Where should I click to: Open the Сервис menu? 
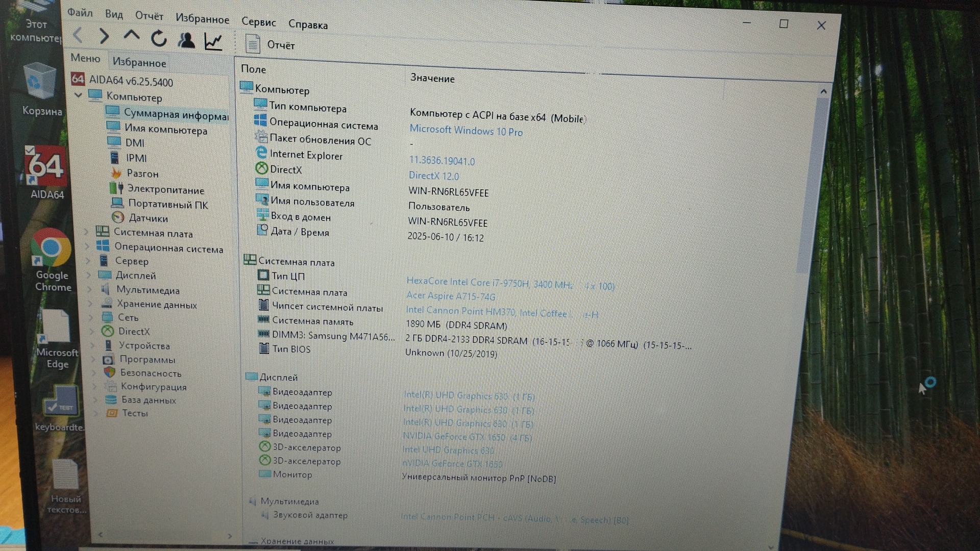(258, 22)
